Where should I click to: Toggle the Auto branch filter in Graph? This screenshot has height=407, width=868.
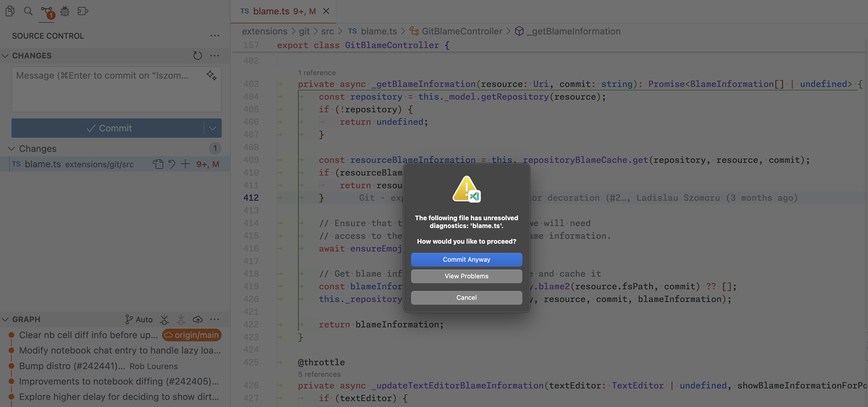[139, 320]
